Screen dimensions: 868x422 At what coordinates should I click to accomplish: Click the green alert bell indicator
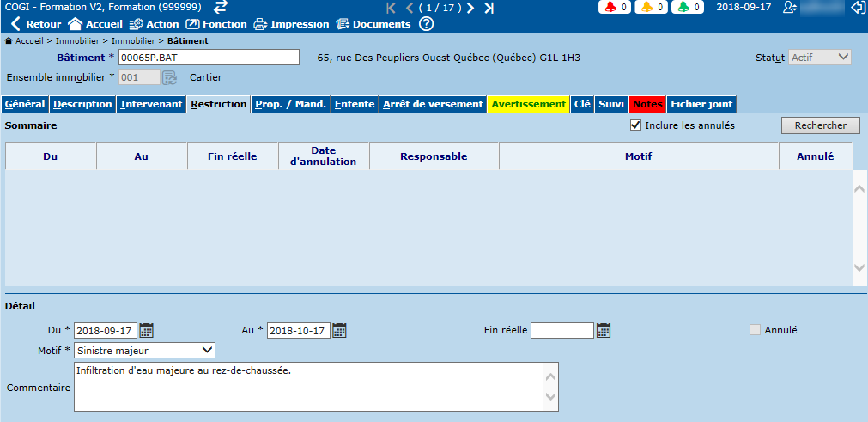pos(687,7)
